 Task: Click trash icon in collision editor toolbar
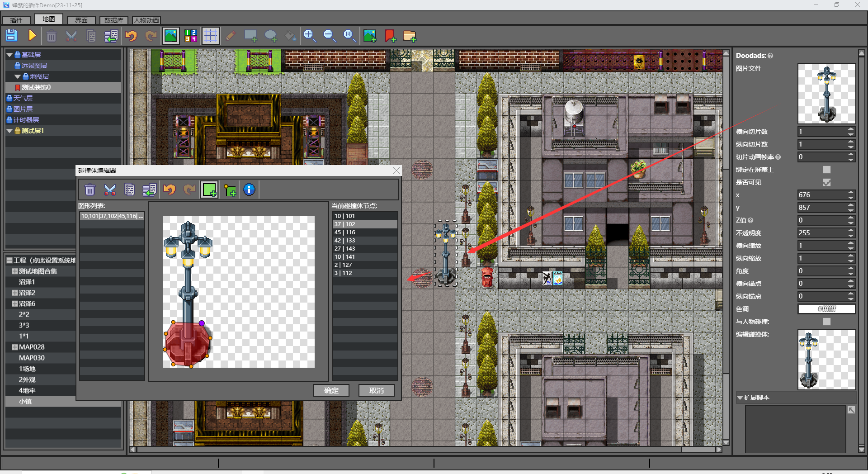click(x=90, y=190)
